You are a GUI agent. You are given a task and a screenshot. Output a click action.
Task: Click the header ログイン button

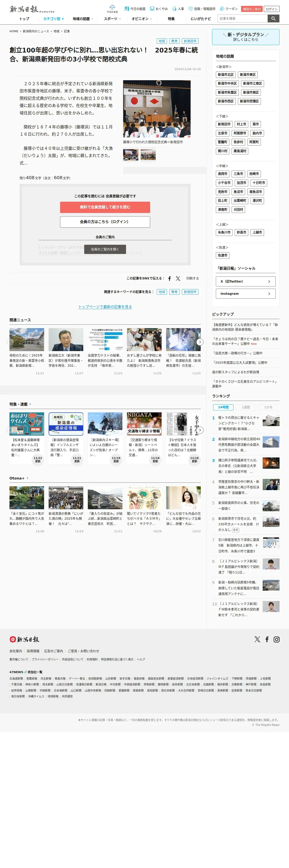[x=271, y=9]
